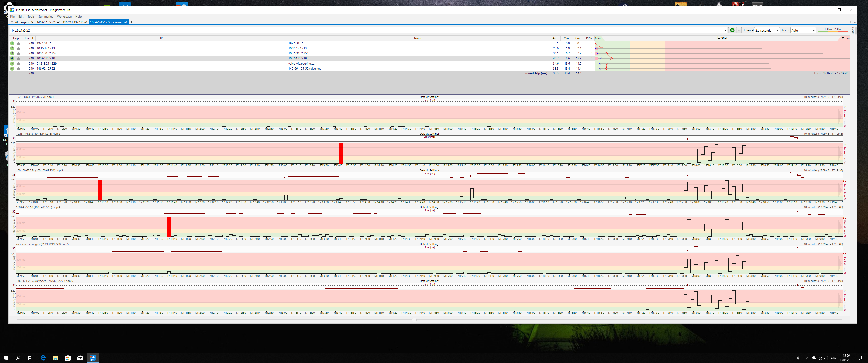The image size is (868, 363).
Task: Open the vertical Alerts side panel
Action: pyautogui.click(x=853, y=31)
